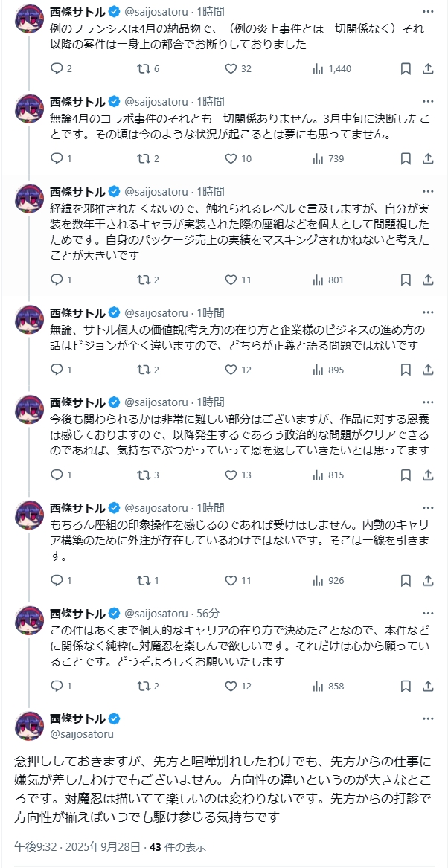Open more options on the final tweet
Viewport: 448px width, 868px height.
[428, 718]
